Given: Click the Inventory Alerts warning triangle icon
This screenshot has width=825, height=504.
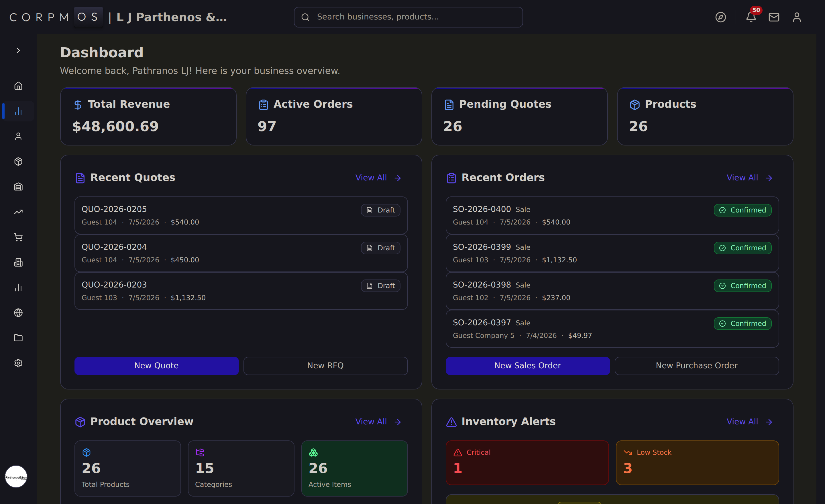Looking at the screenshot, I should 451,422.
